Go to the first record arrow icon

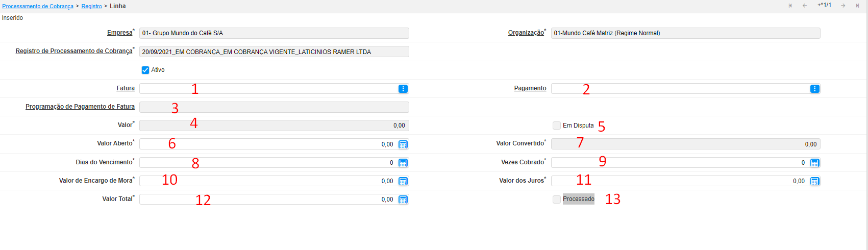tap(790, 6)
